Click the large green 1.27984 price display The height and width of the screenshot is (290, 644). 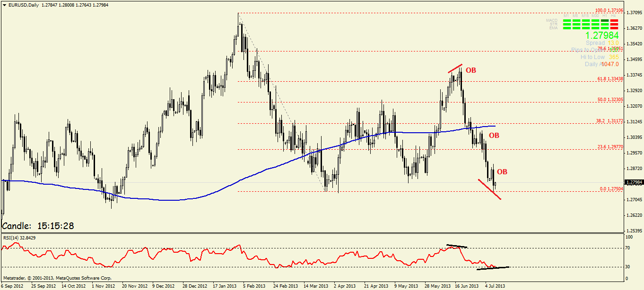click(602, 35)
